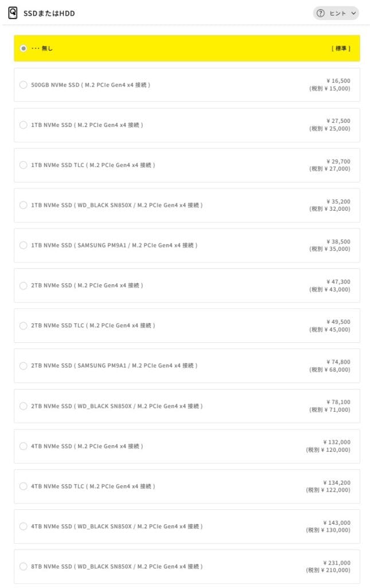Choose 1TB NVMe SSD for ¥27,500
The height and width of the screenshot is (588, 370).
pos(24,125)
